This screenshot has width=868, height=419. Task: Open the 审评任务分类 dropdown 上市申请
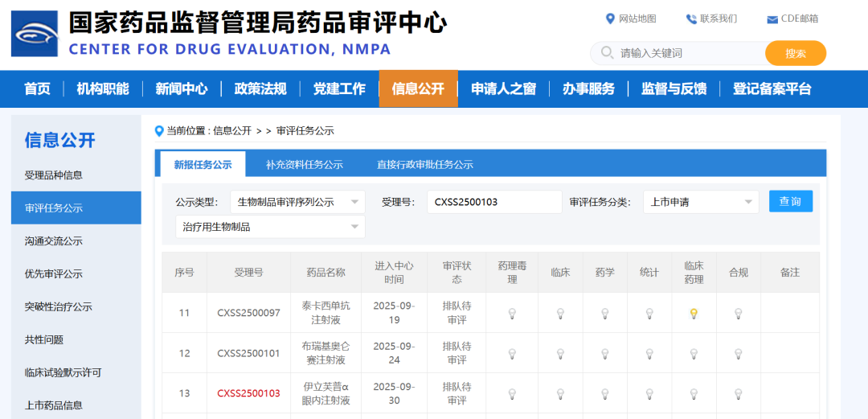[x=701, y=202]
